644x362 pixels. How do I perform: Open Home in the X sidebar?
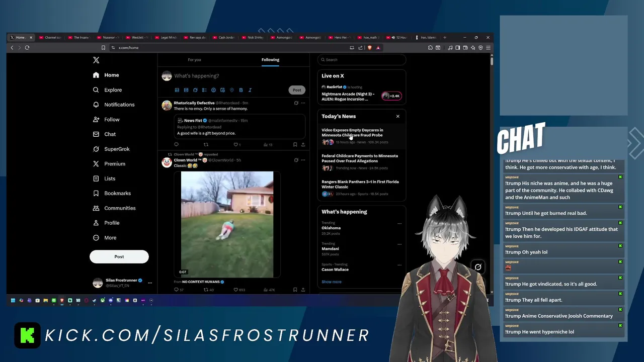click(x=106, y=75)
